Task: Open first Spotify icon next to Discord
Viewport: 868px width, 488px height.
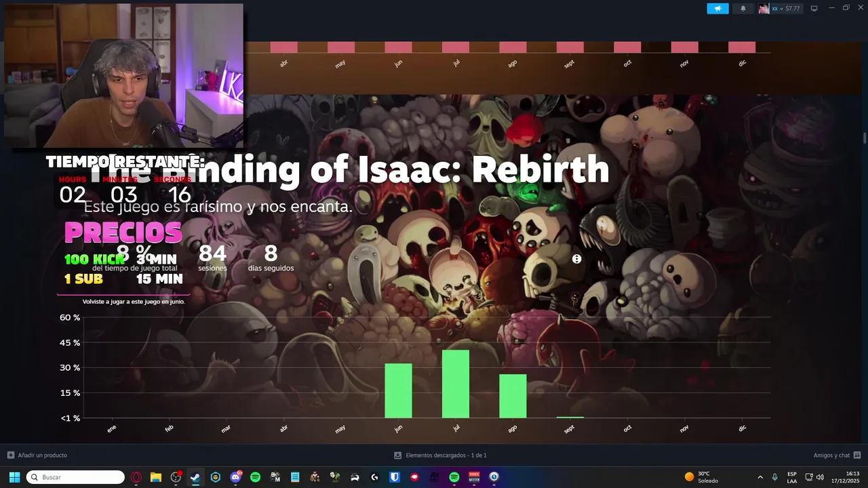Action: click(255, 477)
